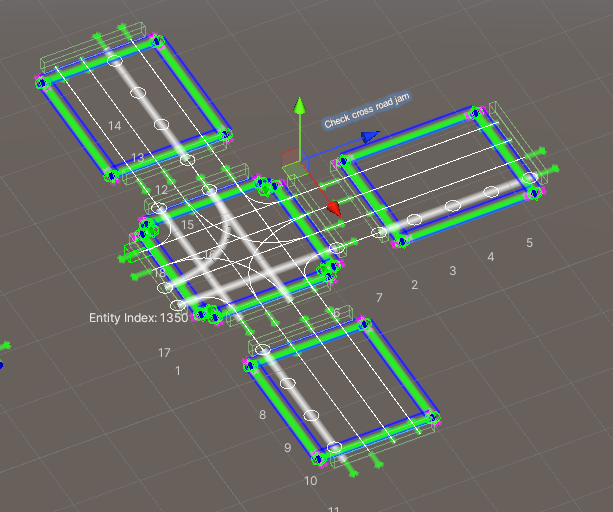
Task: Select the red X-axis arrow handle
Action: (x=334, y=209)
